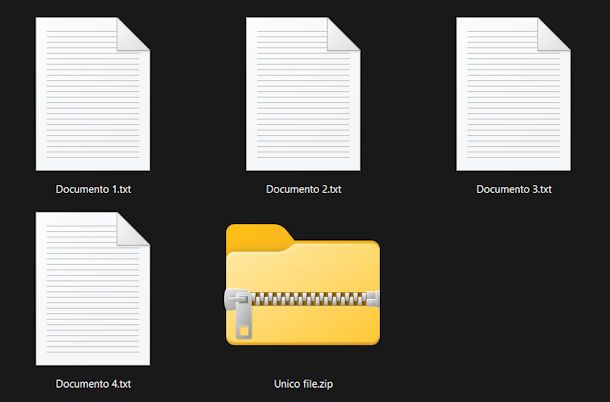Click the 'Unico file.zip' file name label

click(x=303, y=384)
